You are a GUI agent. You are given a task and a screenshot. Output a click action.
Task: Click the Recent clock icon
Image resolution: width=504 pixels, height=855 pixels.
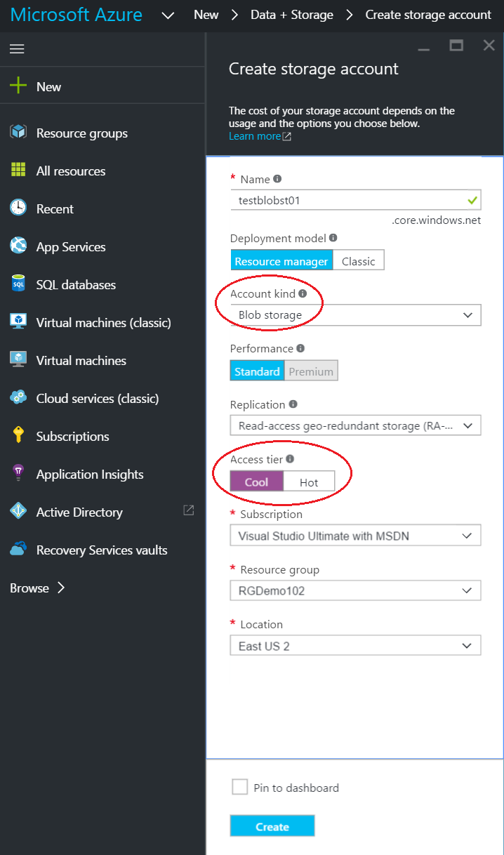[18, 208]
